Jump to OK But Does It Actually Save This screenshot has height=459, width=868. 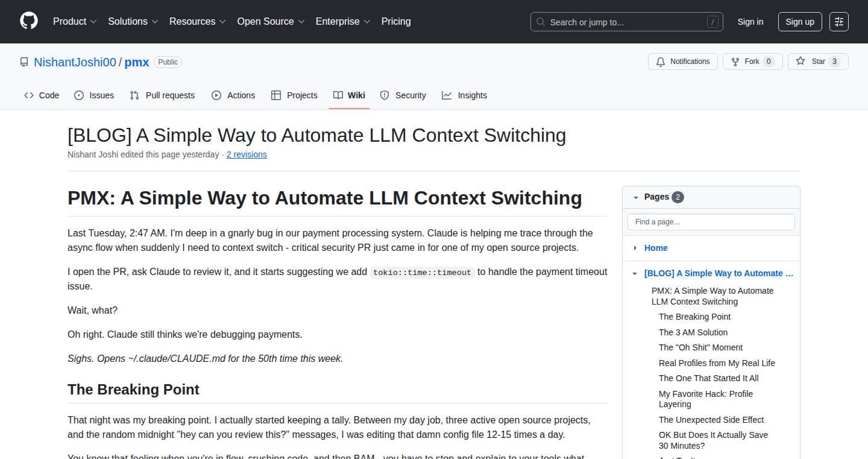click(x=713, y=440)
